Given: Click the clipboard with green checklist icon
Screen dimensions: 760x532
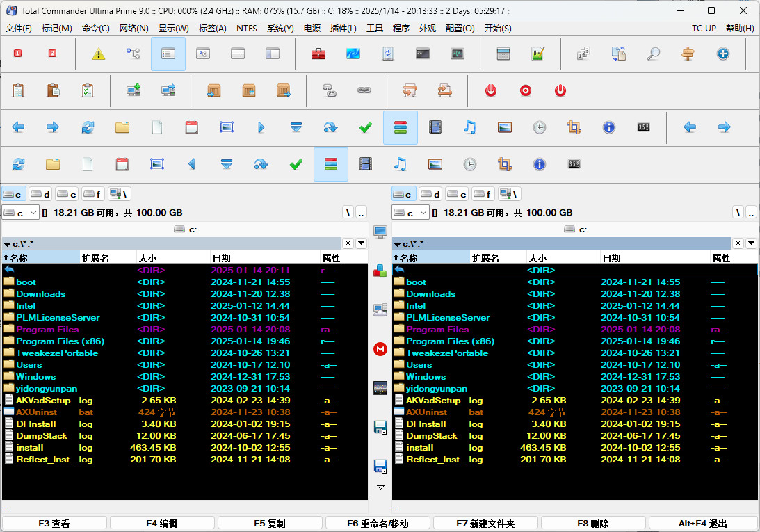Looking at the screenshot, I should click(87, 90).
